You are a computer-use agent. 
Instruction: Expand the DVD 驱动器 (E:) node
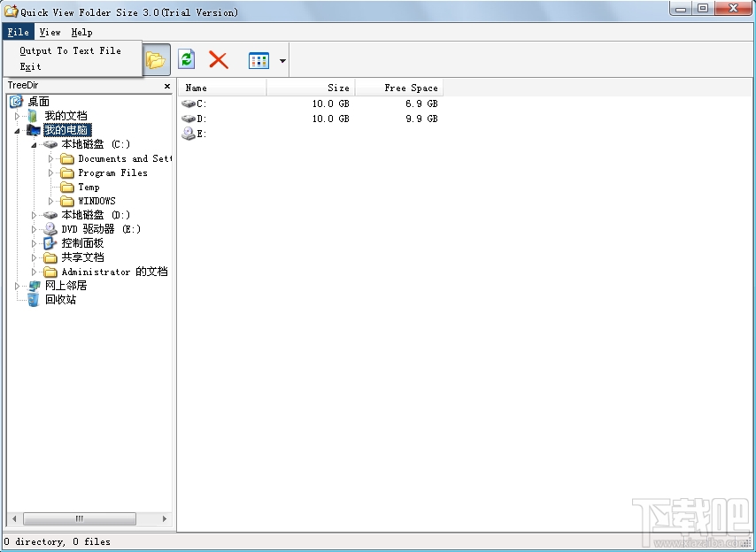pos(34,229)
